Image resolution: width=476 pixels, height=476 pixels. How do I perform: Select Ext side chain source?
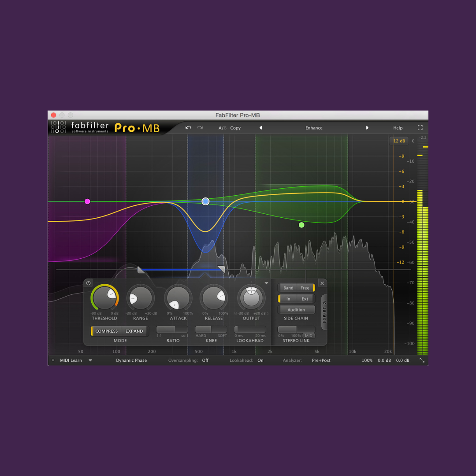click(x=305, y=299)
